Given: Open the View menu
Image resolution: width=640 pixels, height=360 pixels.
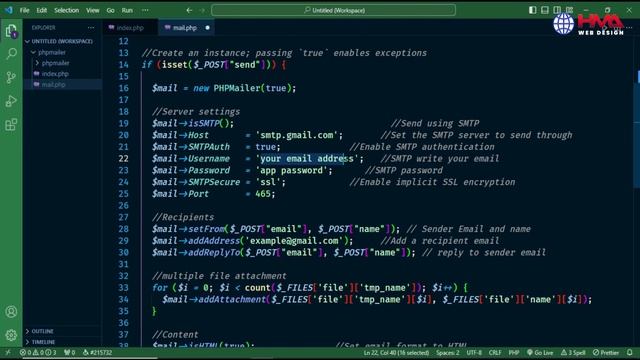Looking at the screenshot, I should pos(92,10).
